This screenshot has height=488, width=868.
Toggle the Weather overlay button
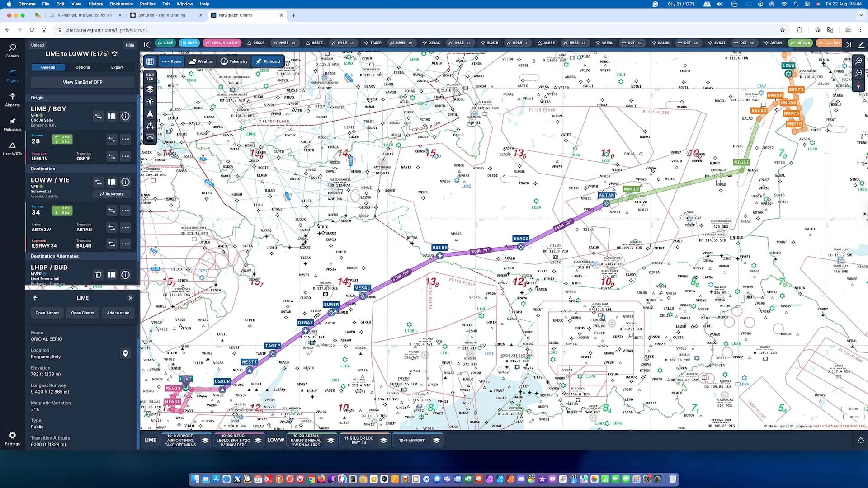[201, 61]
